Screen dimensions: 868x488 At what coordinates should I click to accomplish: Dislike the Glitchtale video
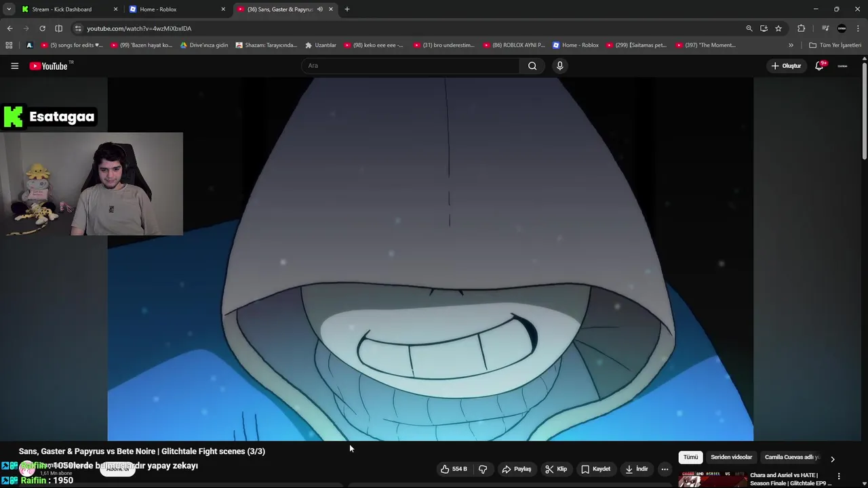(x=483, y=469)
